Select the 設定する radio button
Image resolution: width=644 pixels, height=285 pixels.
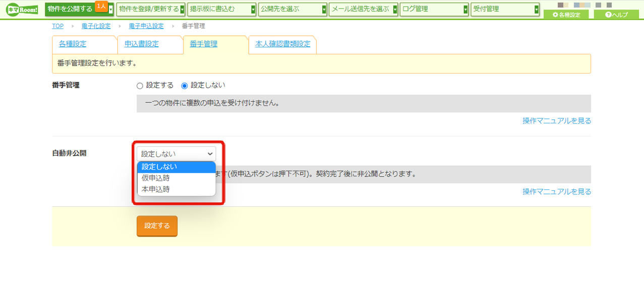pos(140,86)
